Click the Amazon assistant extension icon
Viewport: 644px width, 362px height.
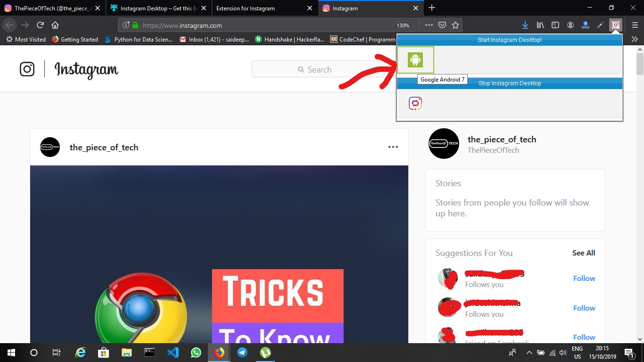pos(586,25)
